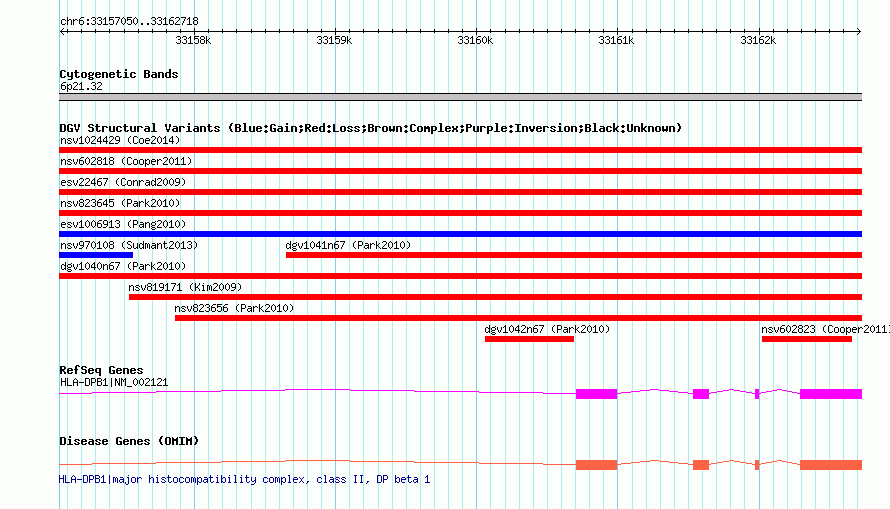Click the nsv823645 (Park2010) variant bar
The image size is (890, 509).
pos(460,213)
